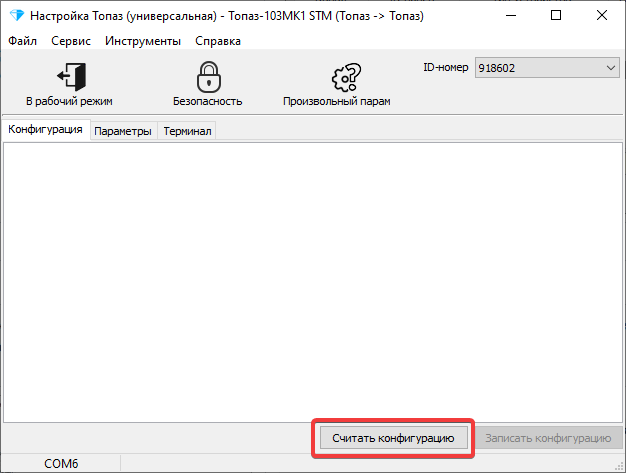Click the COM6 status bar entry
Viewport: 626px width, 473px height.
pyautogui.click(x=61, y=463)
